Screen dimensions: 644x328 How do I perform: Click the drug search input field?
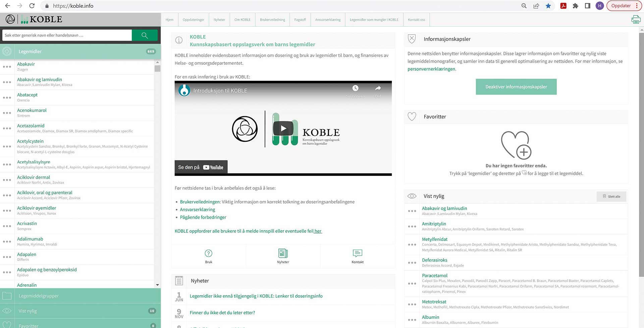67,35
